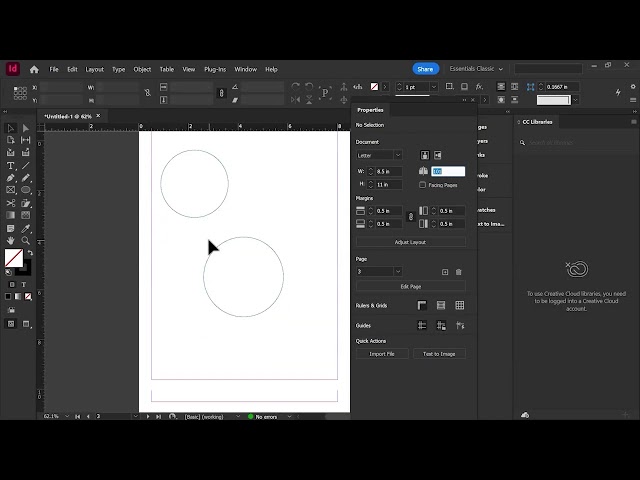Open the Essentials Classic workspace dropdown

(476, 69)
